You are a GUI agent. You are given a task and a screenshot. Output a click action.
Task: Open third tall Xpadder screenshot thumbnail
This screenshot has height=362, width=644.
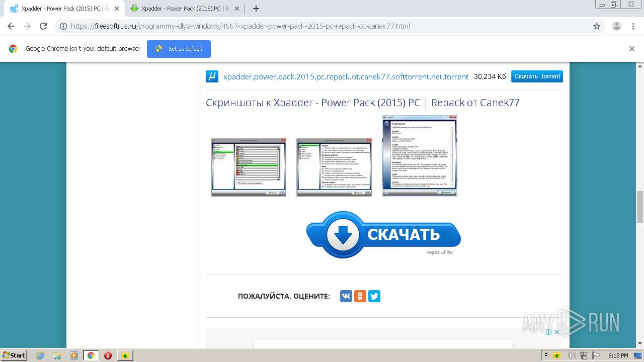tap(420, 156)
